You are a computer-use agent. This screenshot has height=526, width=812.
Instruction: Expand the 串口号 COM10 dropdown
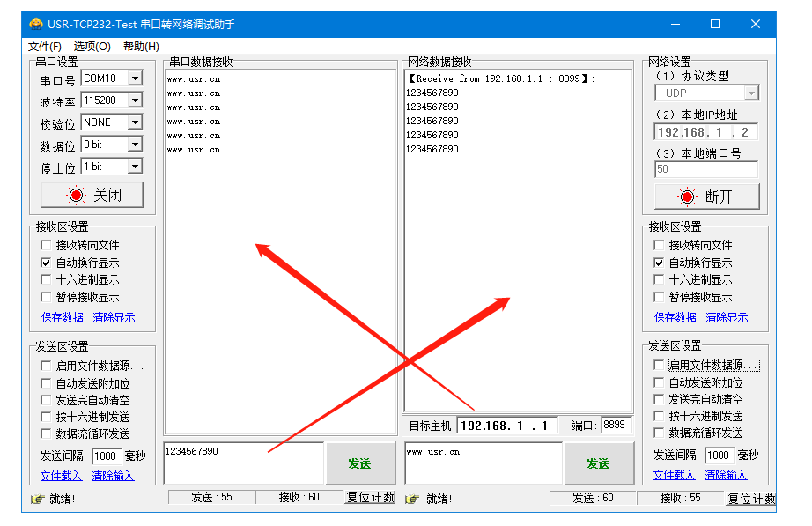pyautogui.click(x=135, y=78)
